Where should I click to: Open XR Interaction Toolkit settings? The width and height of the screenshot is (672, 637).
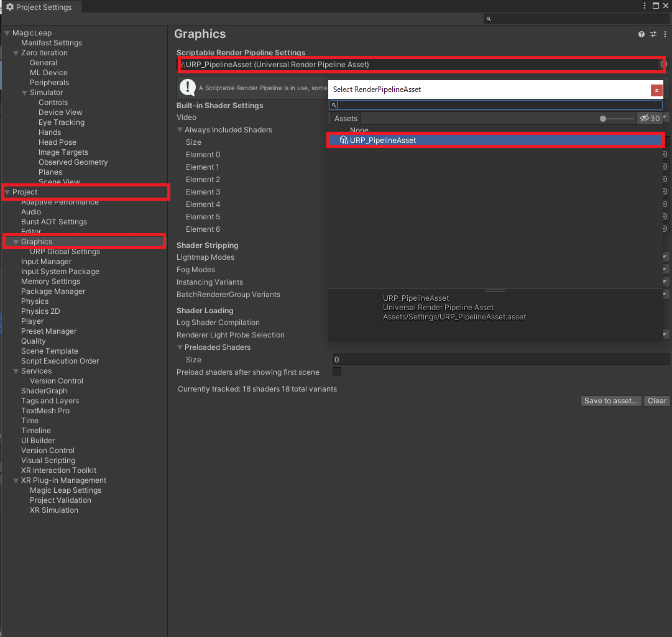(58, 470)
